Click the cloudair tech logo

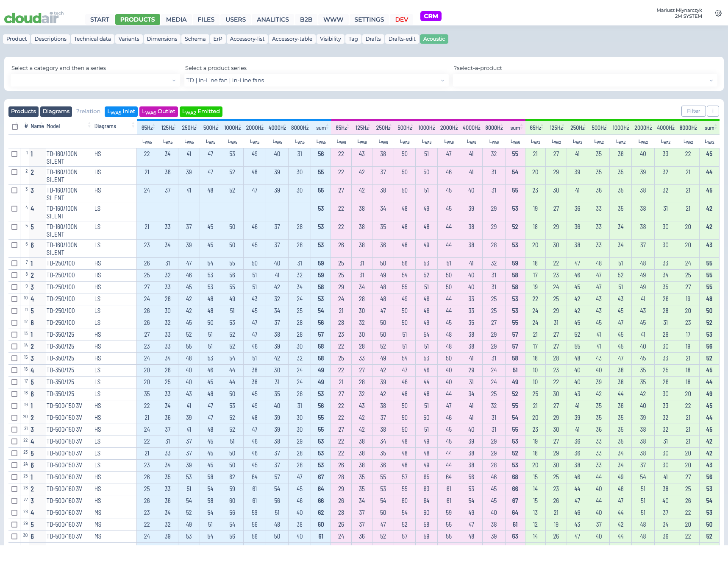pos(34,18)
